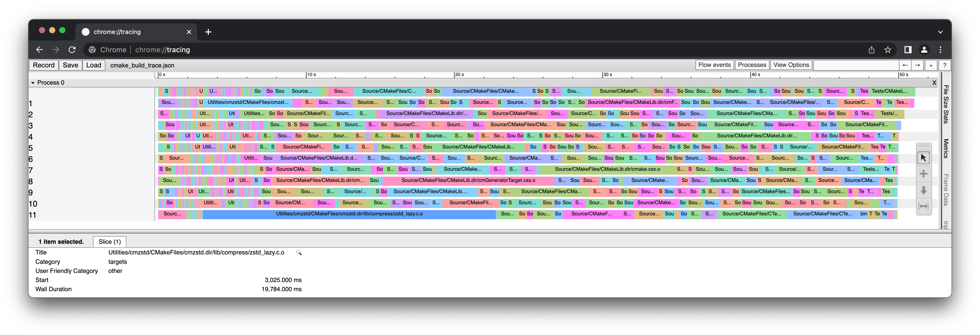The height and width of the screenshot is (335, 980).
Task: Select the cmGeneratorTarget.cxx.o slice
Action: [x=468, y=180]
